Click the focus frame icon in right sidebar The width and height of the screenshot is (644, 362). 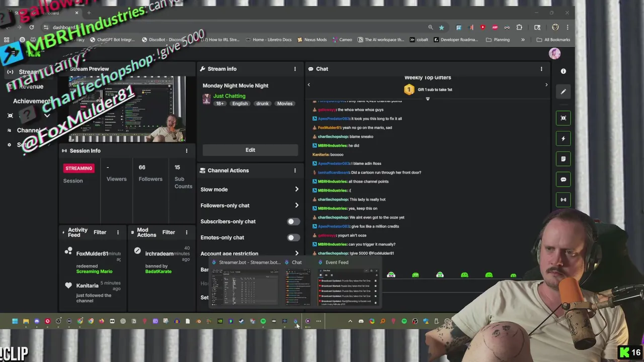[563, 118]
